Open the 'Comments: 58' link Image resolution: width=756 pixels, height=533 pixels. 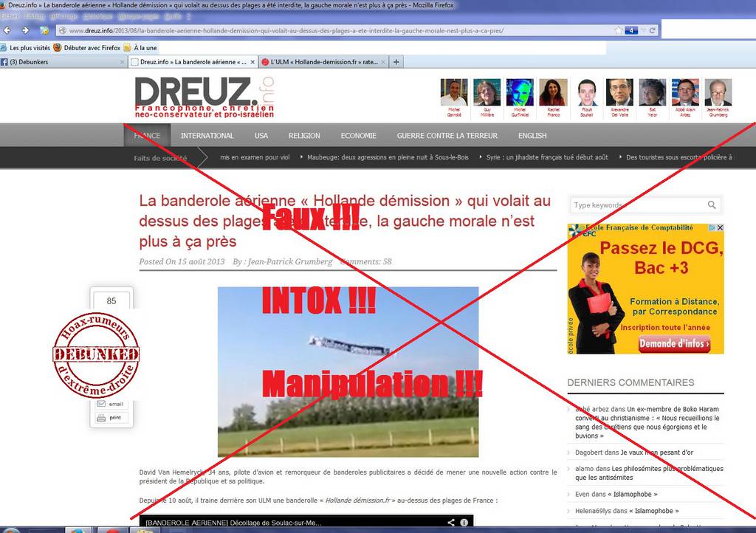[366, 261]
